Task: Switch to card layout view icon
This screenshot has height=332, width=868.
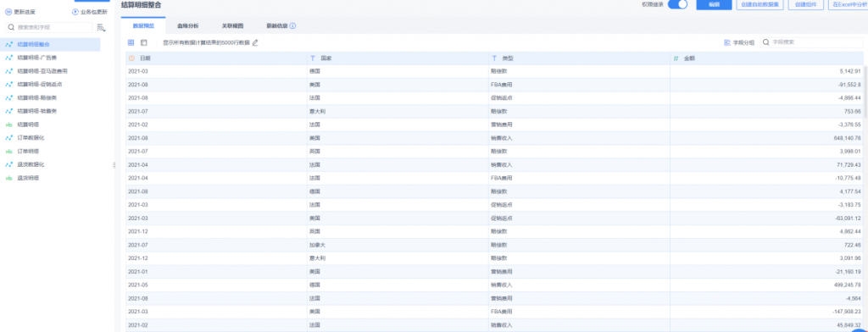Action: (144, 42)
